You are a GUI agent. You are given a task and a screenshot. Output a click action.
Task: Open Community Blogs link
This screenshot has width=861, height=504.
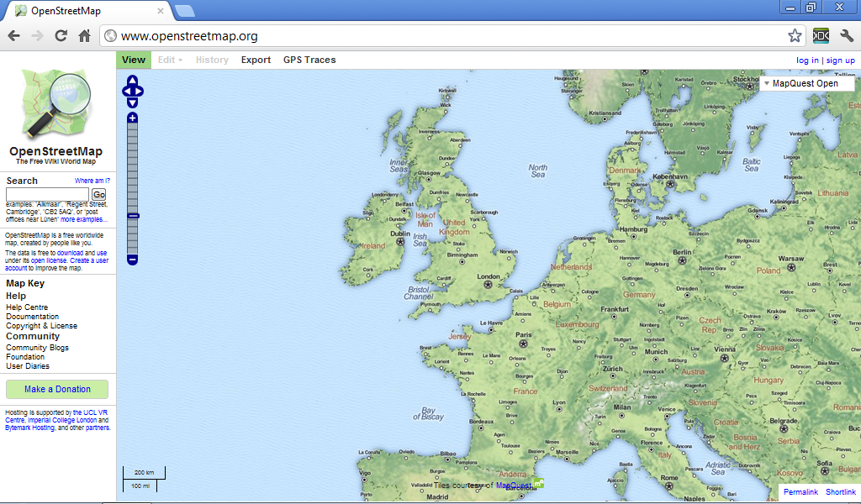coord(37,348)
